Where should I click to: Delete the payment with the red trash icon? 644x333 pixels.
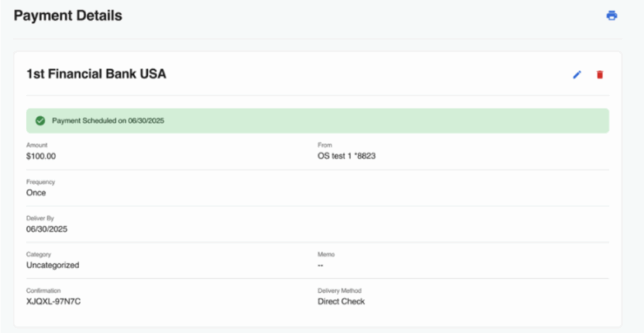point(599,74)
